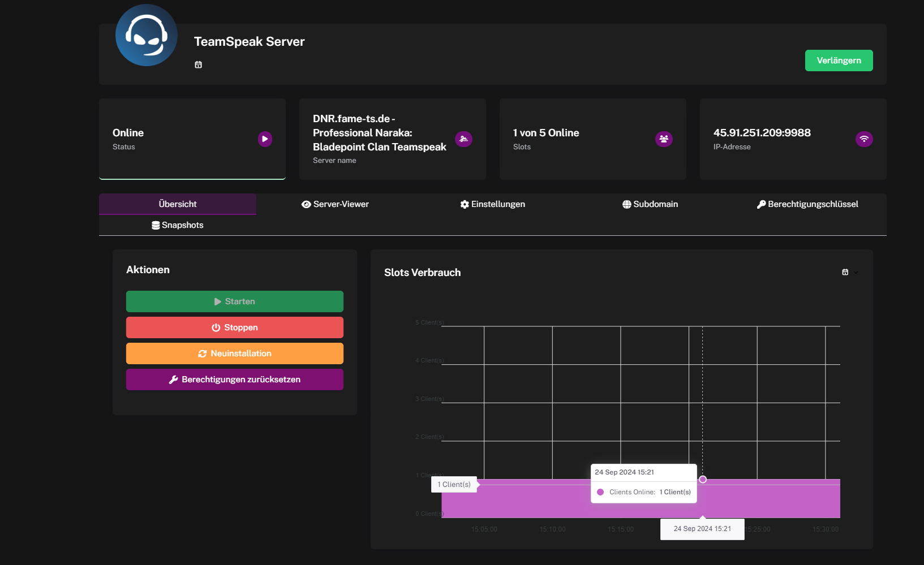Click the IP address 45.91.251.209:9988

pos(762,133)
